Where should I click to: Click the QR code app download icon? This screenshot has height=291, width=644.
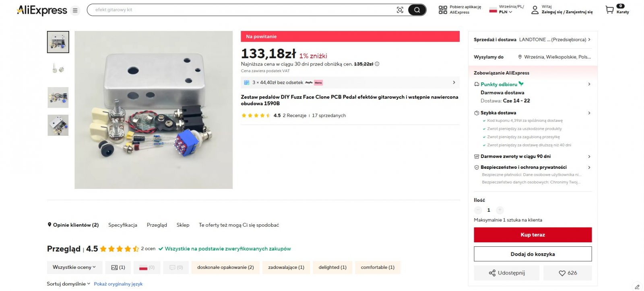(443, 10)
